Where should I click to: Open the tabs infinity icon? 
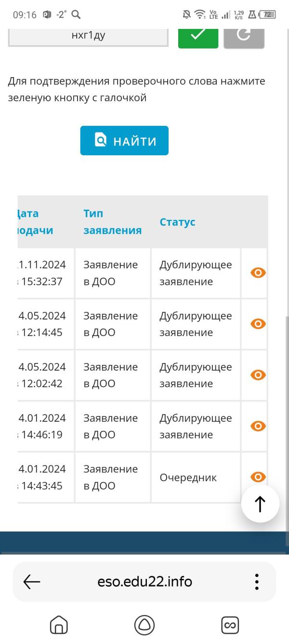(230, 625)
